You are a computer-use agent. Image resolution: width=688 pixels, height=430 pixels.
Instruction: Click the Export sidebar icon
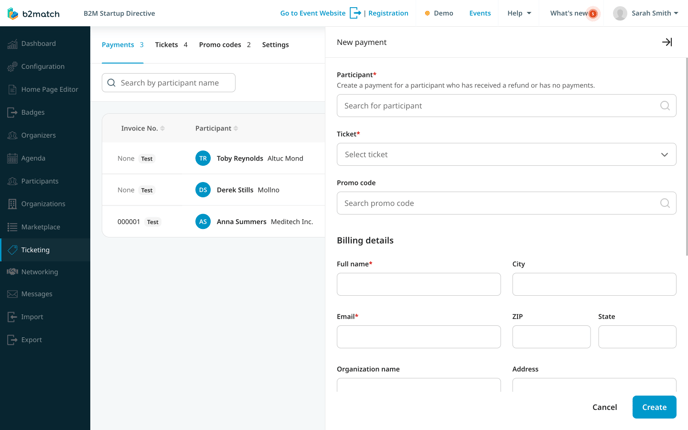click(12, 340)
